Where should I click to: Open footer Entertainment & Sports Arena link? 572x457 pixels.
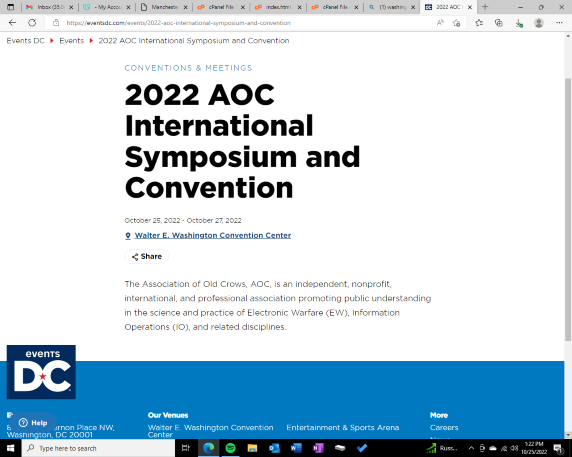(343, 427)
